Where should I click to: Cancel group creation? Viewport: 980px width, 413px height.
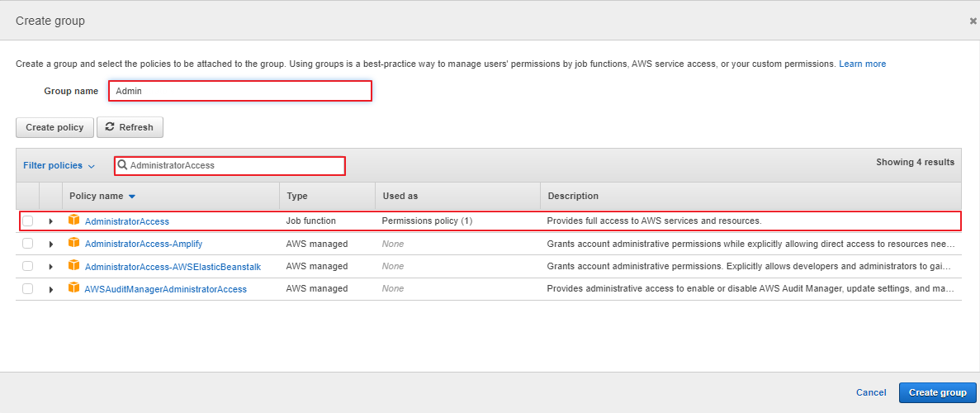tap(871, 392)
